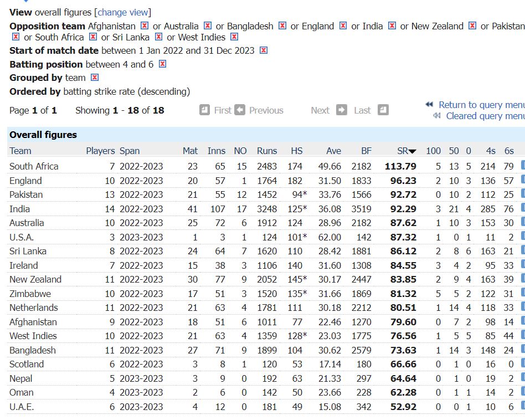Screen dimensions: 525x420
Task: Click the Last pagination label
Action: coord(362,110)
